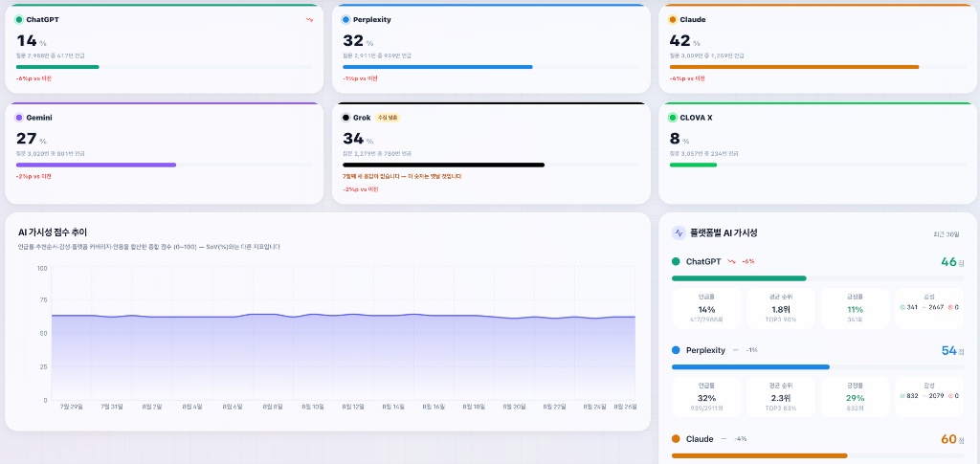Click the pulse icon beside 플랫폼별 AI 가시성
The image size is (980, 464).
(679, 232)
